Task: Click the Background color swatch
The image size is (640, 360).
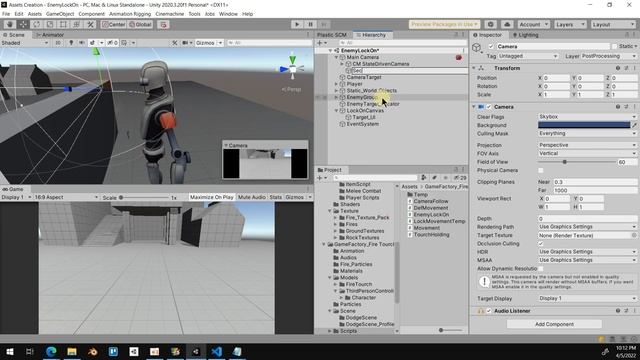Action: pyautogui.click(x=584, y=125)
